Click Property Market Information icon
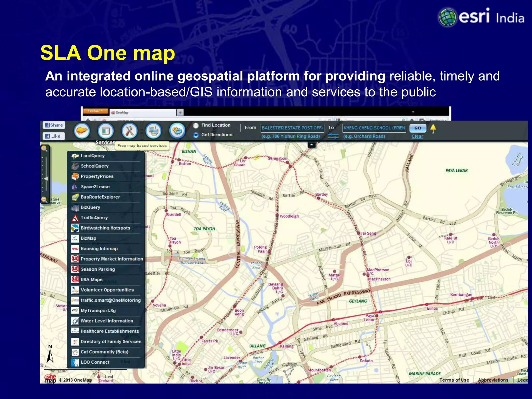 [x=75, y=259]
